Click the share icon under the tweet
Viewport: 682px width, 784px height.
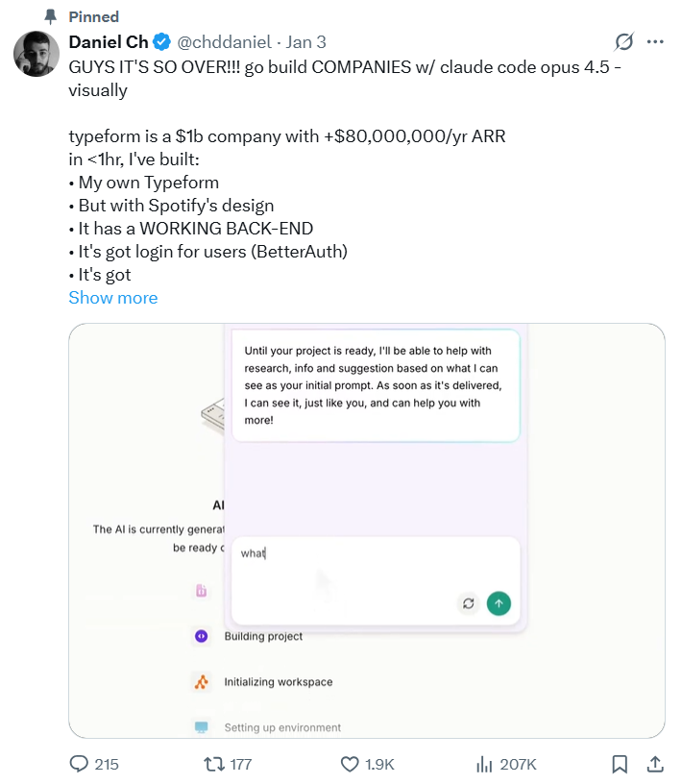pos(656,764)
